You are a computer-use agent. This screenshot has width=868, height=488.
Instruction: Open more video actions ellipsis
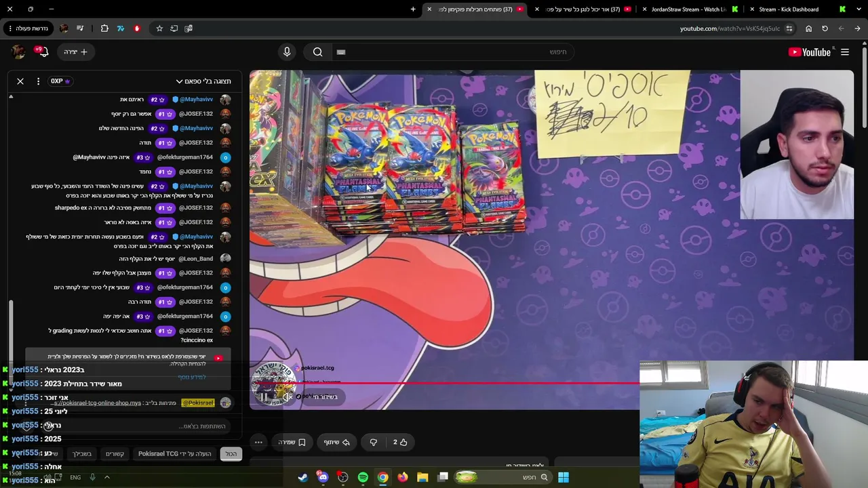[x=258, y=443]
